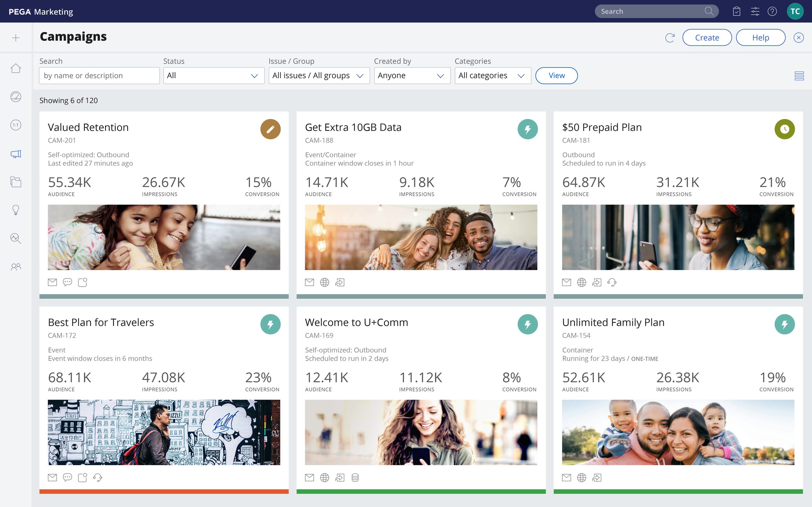Click the search by name or description field
Image resolution: width=812 pixels, height=507 pixels.
pyautogui.click(x=99, y=76)
